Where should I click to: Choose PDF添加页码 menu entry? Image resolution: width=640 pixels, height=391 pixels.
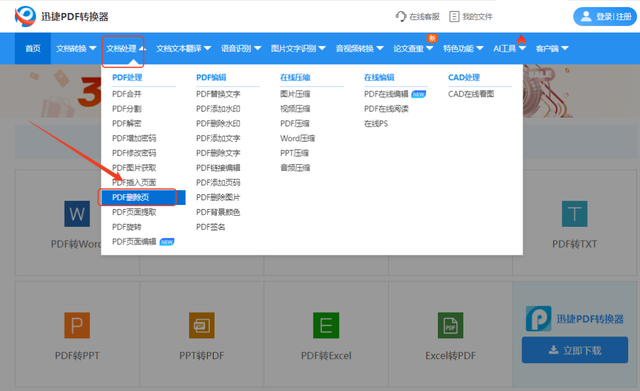(x=218, y=182)
